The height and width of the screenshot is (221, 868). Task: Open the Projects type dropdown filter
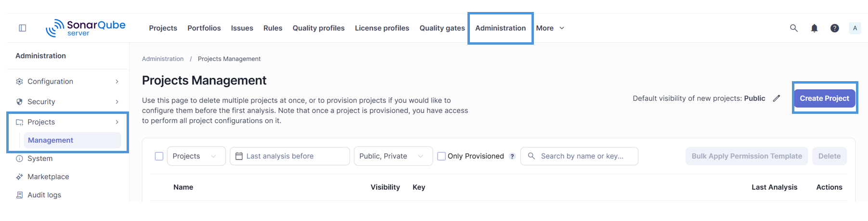[x=196, y=156]
